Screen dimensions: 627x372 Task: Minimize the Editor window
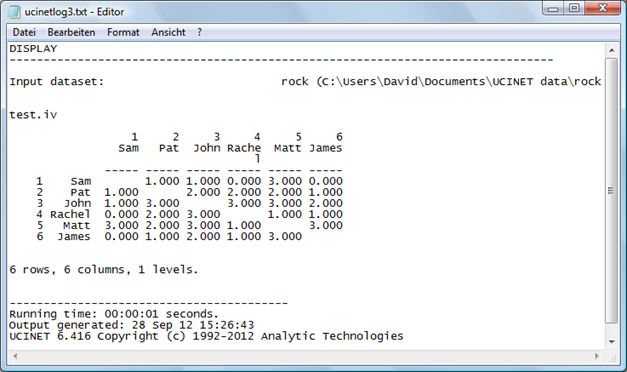553,8
